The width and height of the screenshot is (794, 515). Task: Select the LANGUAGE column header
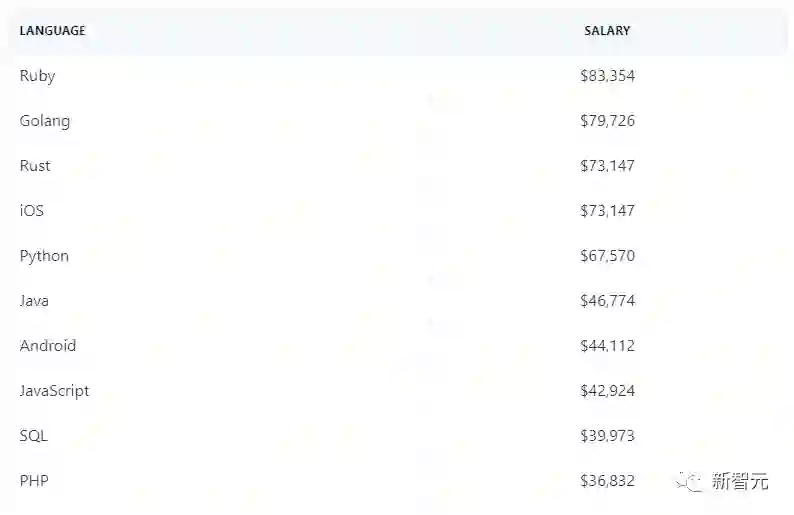tap(53, 31)
